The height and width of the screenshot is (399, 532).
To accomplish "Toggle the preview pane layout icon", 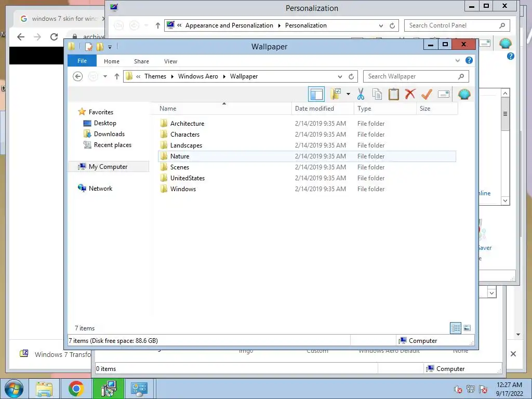I will 316,95.
